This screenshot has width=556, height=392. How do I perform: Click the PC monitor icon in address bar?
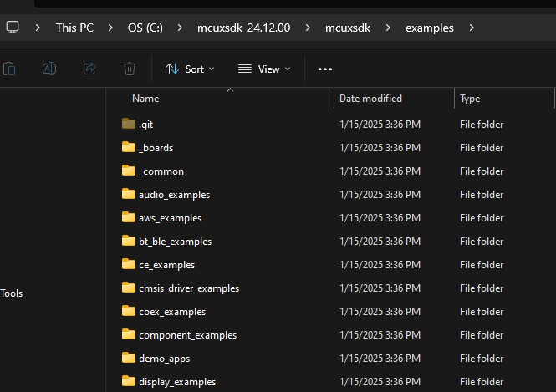pyautogui.click(x=13, y=28)
